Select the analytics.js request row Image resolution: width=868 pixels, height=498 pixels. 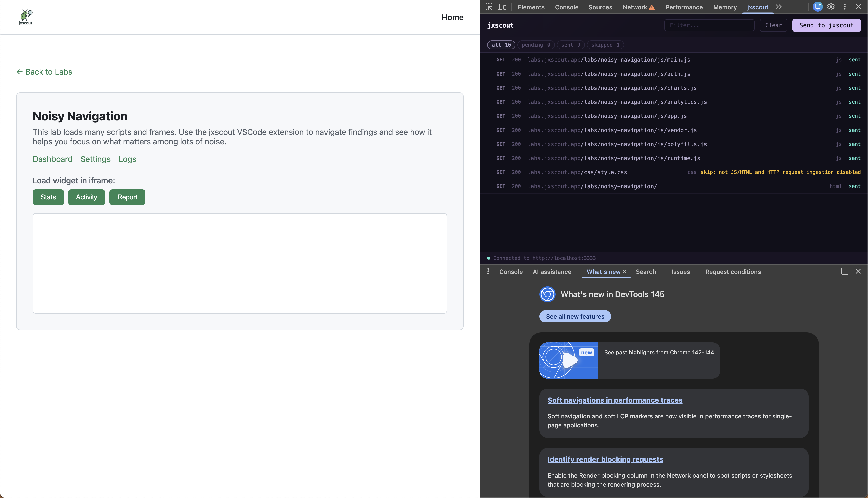(x=674, y=102)
